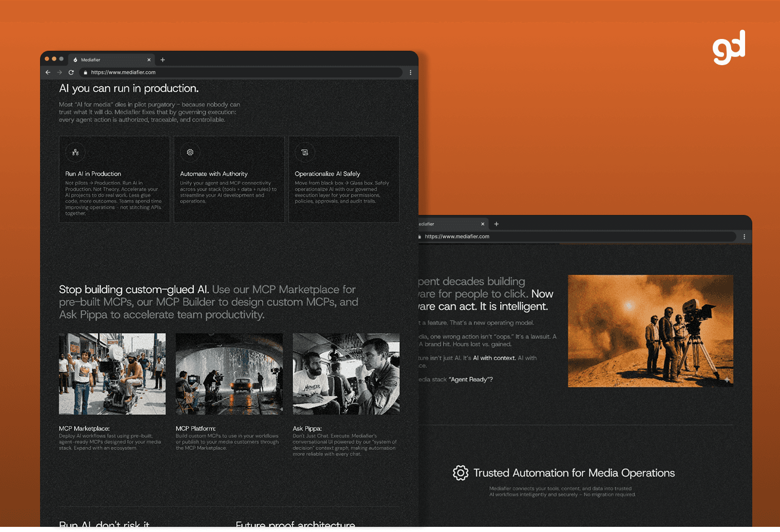Image resolution: width=780 pixels, height=532 pixels.
Task: Open new tab in left browser window
Action: coord(163,60)
